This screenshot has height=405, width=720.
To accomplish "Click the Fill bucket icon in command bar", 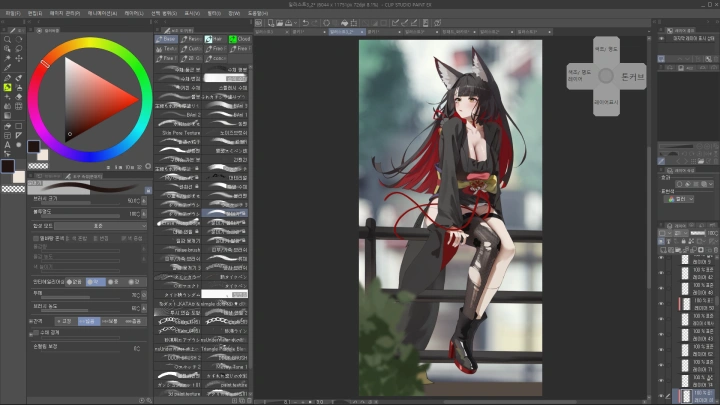I will pos(344,22).
